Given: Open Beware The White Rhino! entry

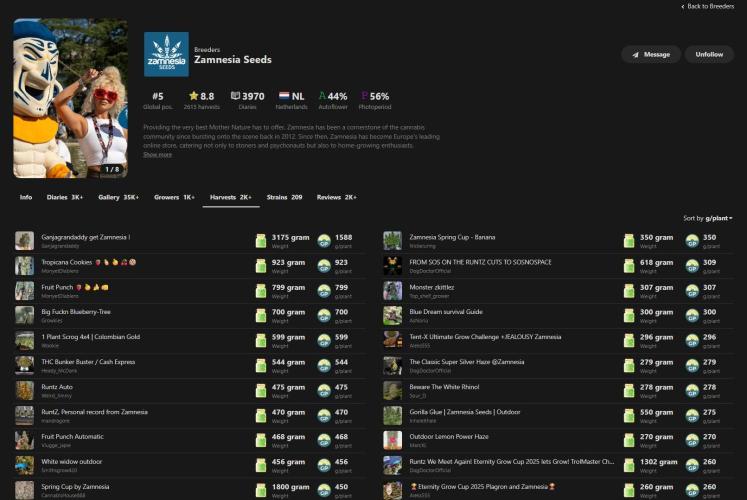Looking at the screenshot, I should [x=444, y=387].
